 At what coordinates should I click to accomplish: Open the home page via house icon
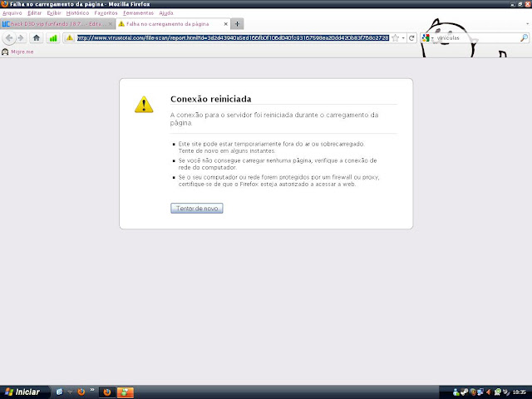click(x=37, y=38)
